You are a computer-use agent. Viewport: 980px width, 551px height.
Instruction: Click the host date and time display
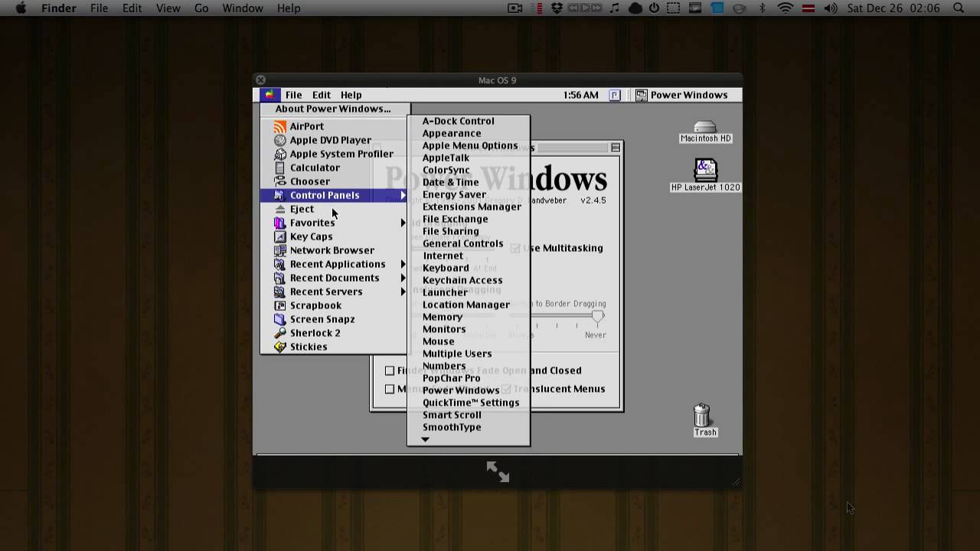click(893, 8)
